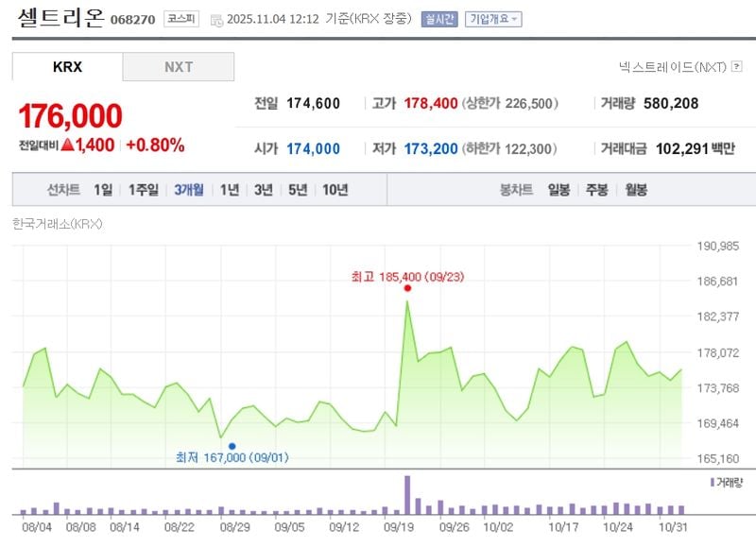Screen dimensions: 756x547
Task: Open the 기업개요 dropdown
Action: [x=493, y=19]
